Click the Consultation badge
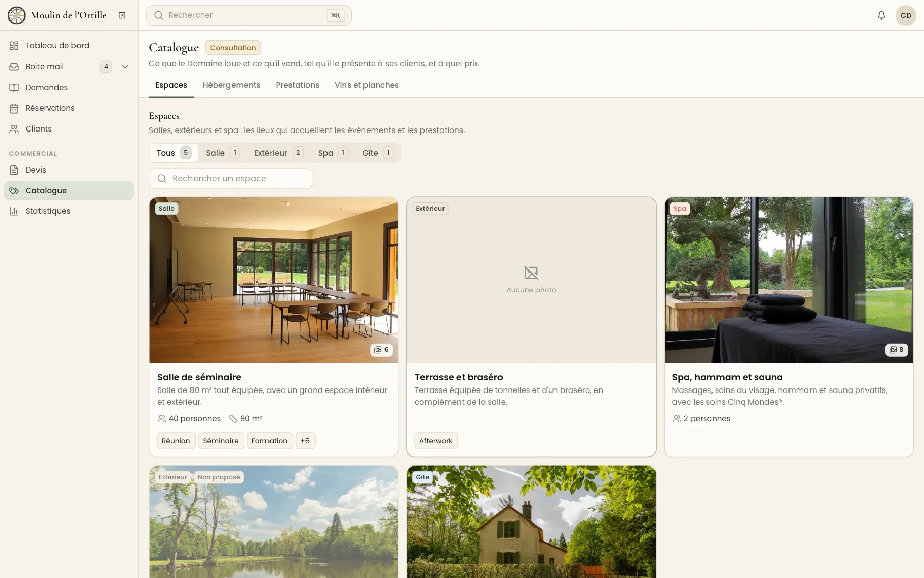This screenshot has height=578, width=924. coord(233,48)
